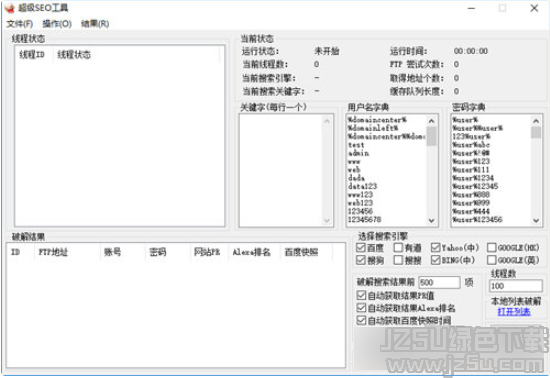
Task: Click the Alexa排名 column header
Action: point(254,252)
